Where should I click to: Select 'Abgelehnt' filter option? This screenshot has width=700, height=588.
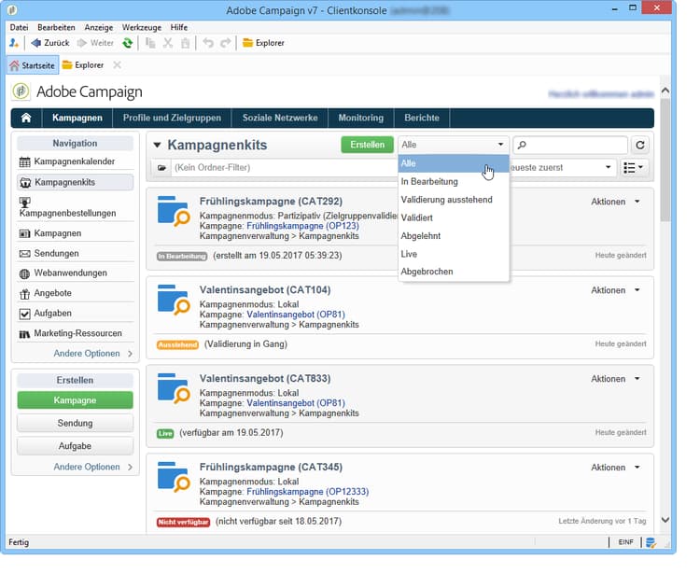453,236
